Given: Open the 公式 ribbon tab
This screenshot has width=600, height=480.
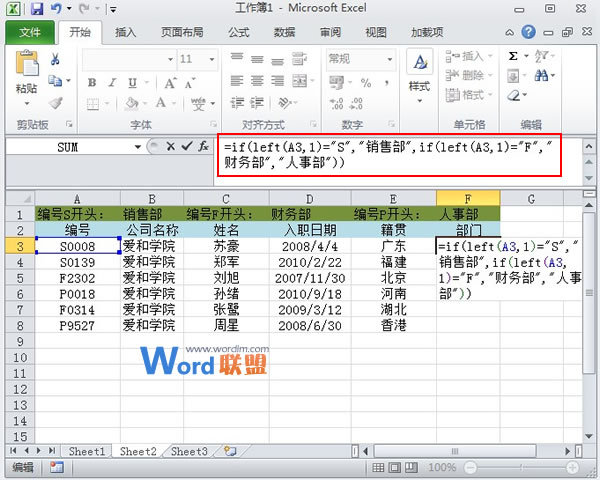Looking at the screenshot, I should pos(239,32).
